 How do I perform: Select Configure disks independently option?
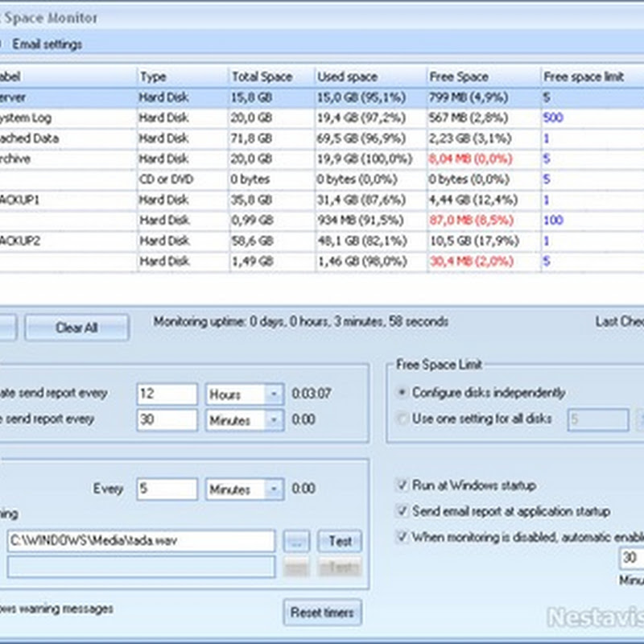pos(402,393)
